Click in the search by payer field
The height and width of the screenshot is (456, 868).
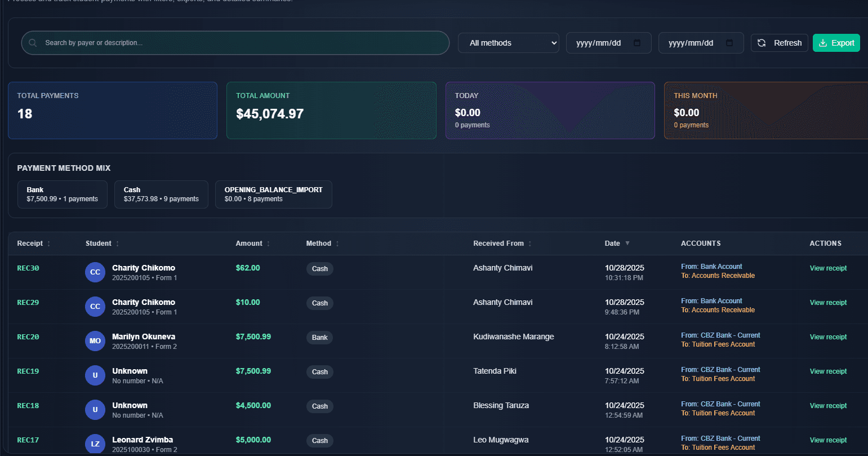225,43
